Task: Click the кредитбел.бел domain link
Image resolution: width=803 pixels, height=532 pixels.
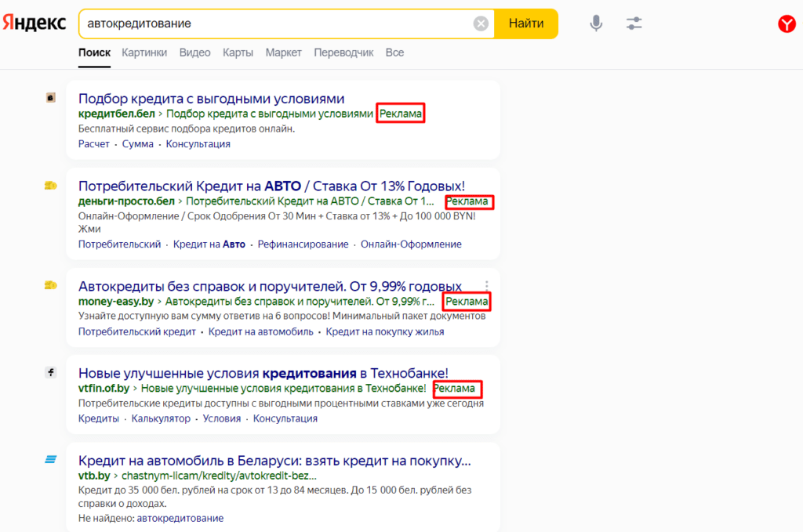Action: point(116,114)
